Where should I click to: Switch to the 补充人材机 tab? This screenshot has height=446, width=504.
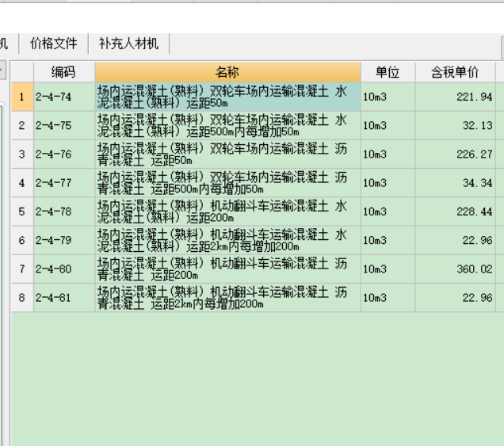pos(128,44)
